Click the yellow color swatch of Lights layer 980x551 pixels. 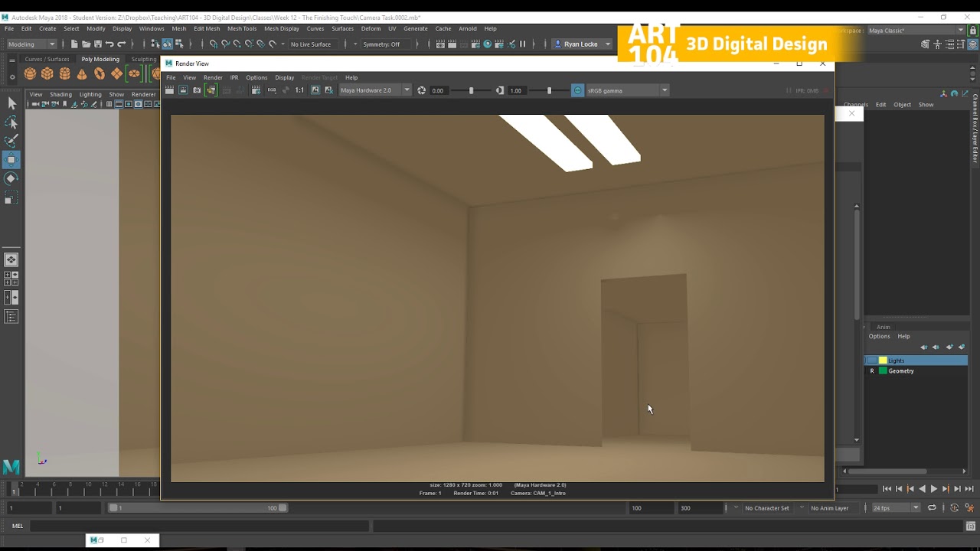click(x=883, y=360)
